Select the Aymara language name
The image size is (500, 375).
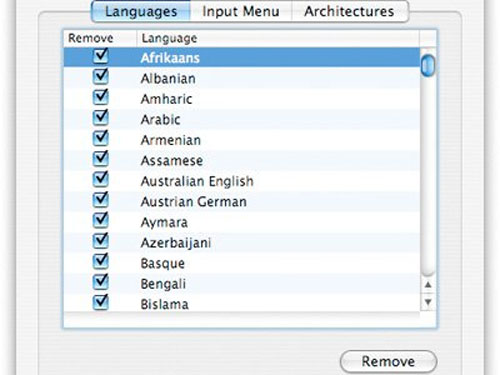[x=164, y=222]
